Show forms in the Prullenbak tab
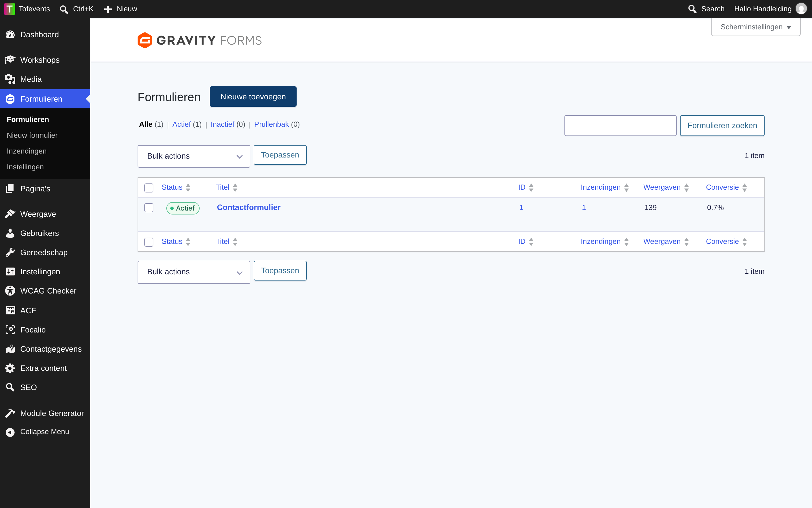Viewport: 812px width, 508px height. point(271,124)
